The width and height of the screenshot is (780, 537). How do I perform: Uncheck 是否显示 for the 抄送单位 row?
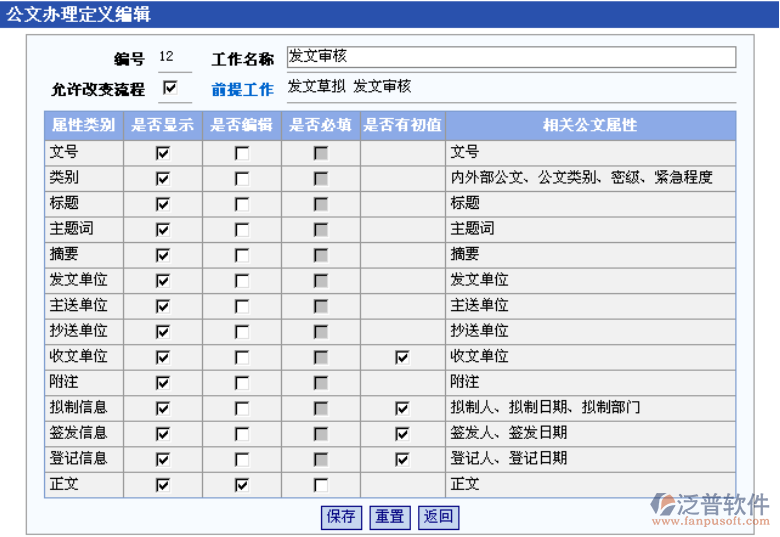(163, 332)
